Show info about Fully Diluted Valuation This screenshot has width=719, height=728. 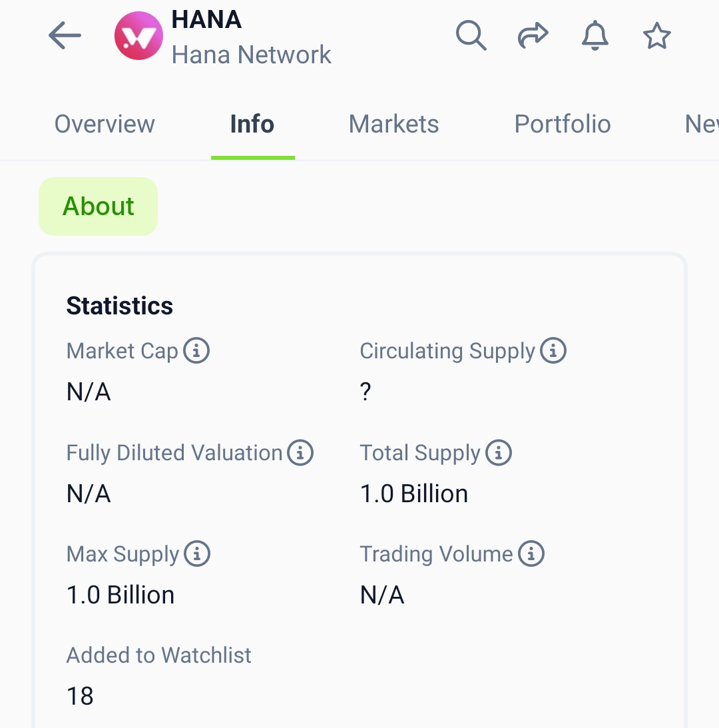(300, 453)
